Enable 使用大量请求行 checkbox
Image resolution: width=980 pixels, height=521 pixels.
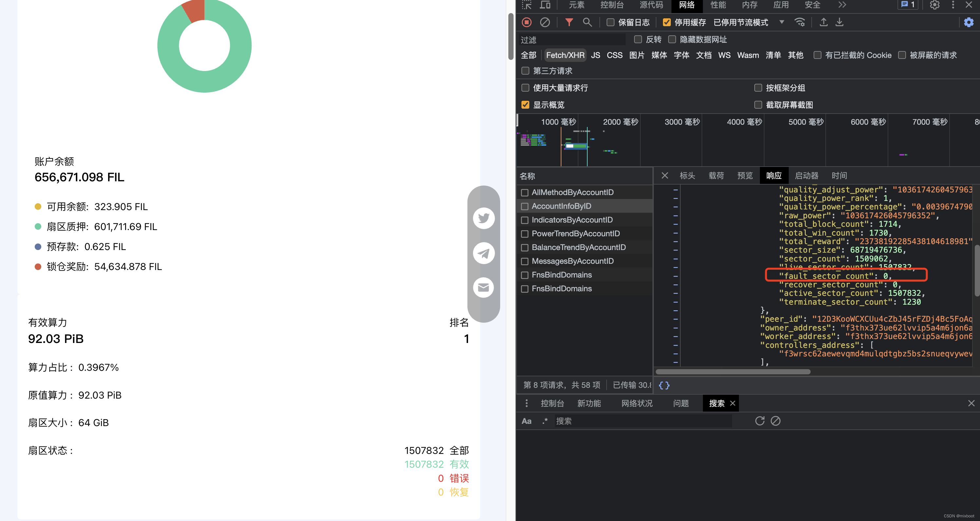click(525, 88)
